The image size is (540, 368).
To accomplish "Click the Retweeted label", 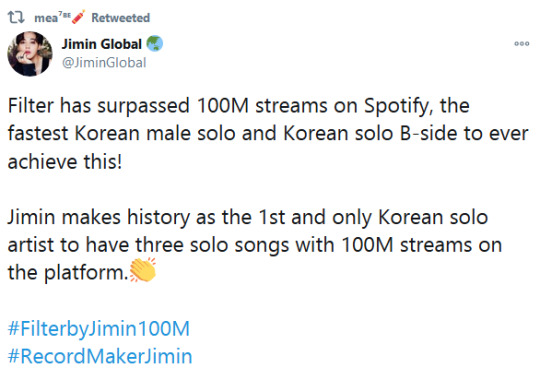I will click(121, 18).
